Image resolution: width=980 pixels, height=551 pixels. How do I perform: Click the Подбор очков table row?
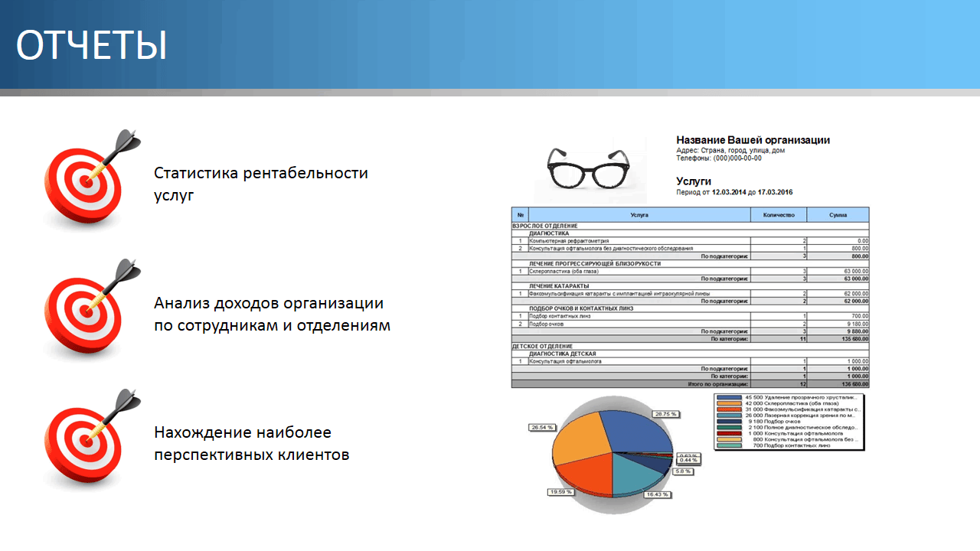point(691,324)
